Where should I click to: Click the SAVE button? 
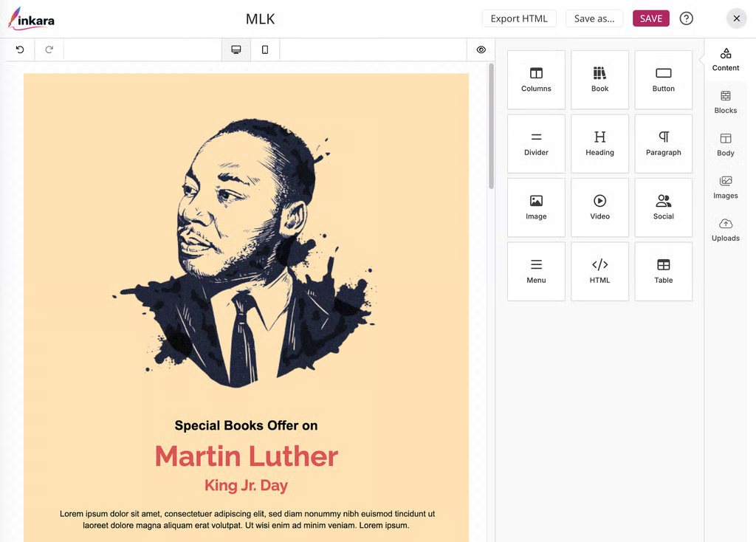651,18
